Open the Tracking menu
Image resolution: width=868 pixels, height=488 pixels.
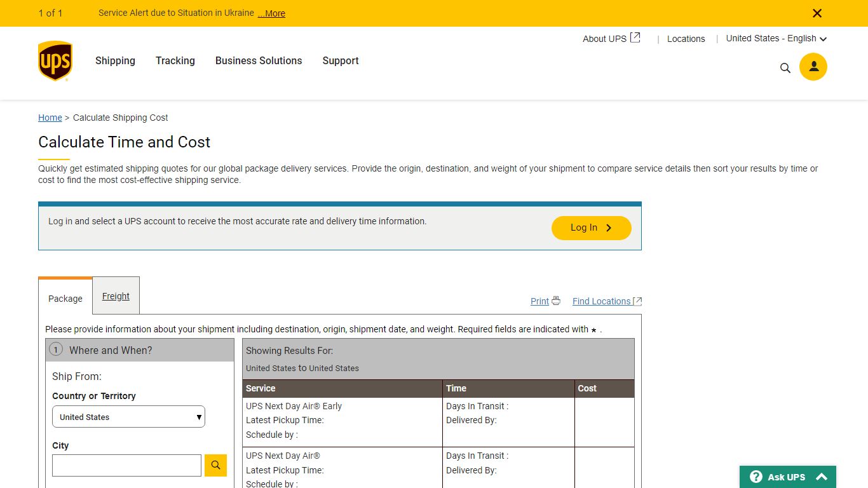click(175, 61)
